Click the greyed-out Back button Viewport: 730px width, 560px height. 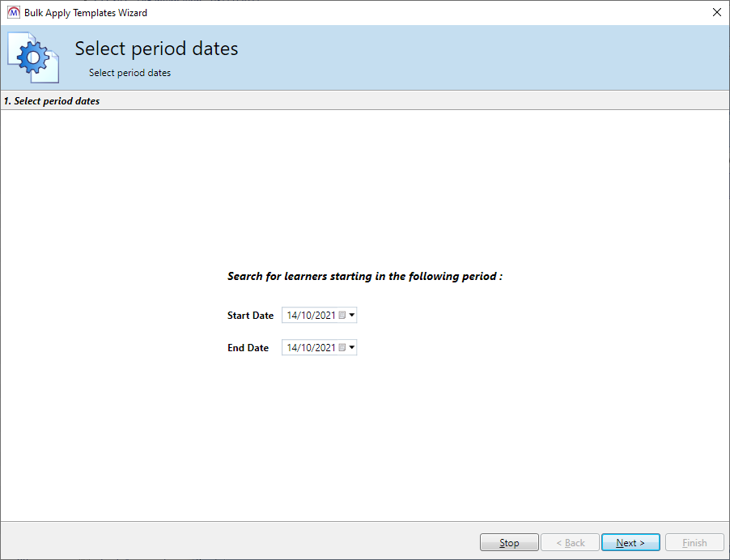tap(571, 543)
